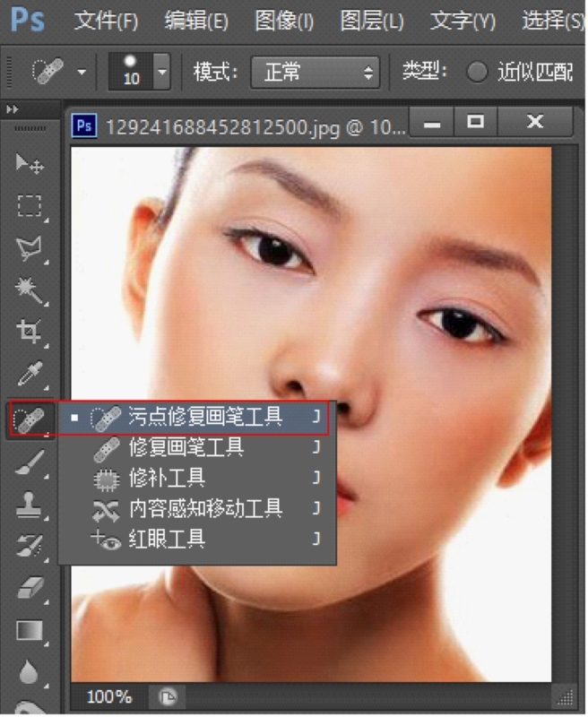Select the Rectangular Marquee tool
Image resolution: width=588 pixels, height=717 pixels.
[30, 206]
